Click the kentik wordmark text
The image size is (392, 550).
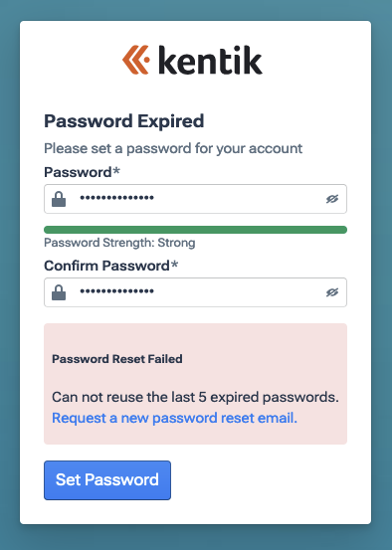point(210,60)
